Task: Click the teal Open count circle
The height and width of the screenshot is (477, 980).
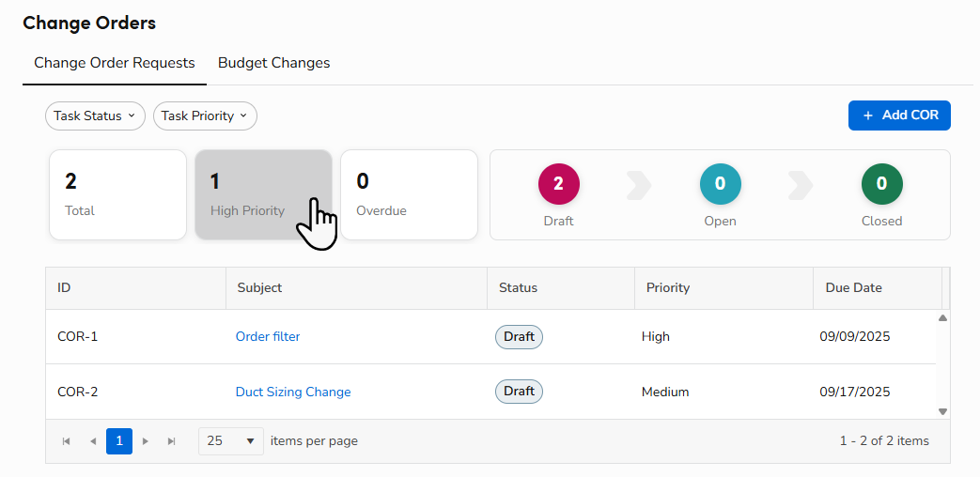Action: tap(720, 183)
